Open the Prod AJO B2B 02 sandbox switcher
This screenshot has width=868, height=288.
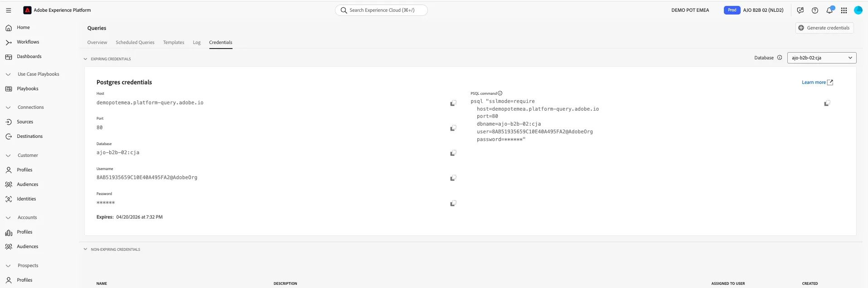[x=754, y=10]
